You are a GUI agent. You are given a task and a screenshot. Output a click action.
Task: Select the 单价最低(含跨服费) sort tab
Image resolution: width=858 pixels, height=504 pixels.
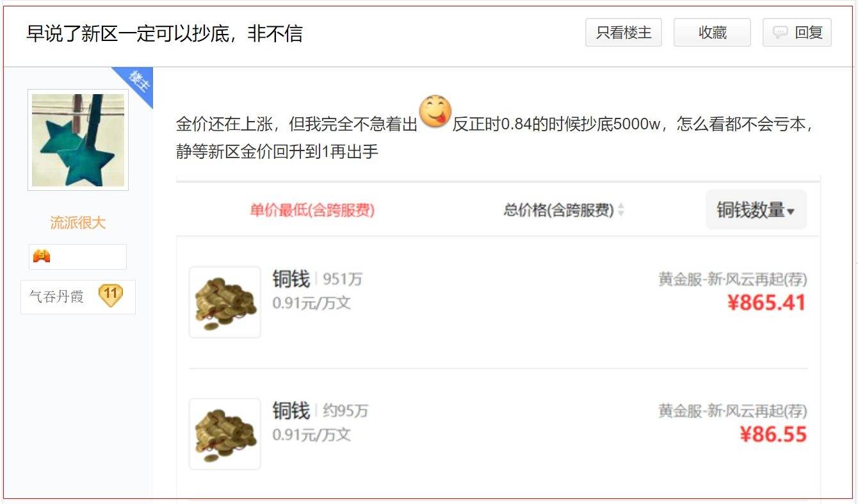pos(312,210)
